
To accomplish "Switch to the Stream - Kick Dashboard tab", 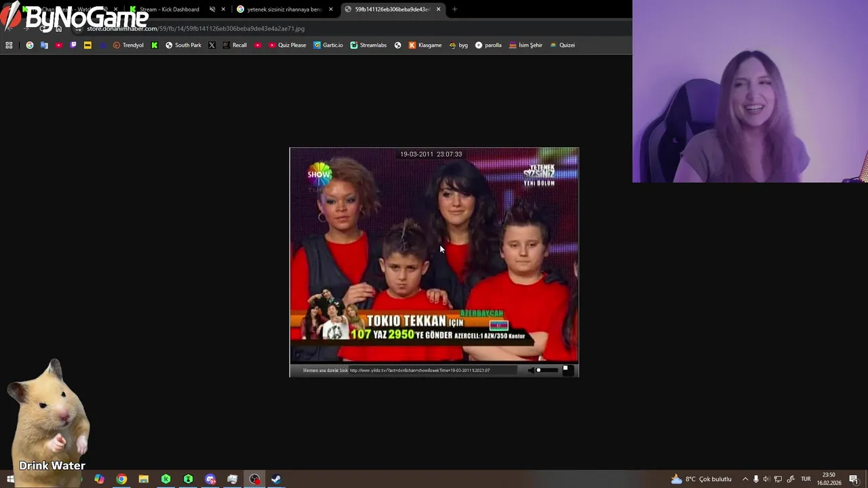I will coord(169,9).
